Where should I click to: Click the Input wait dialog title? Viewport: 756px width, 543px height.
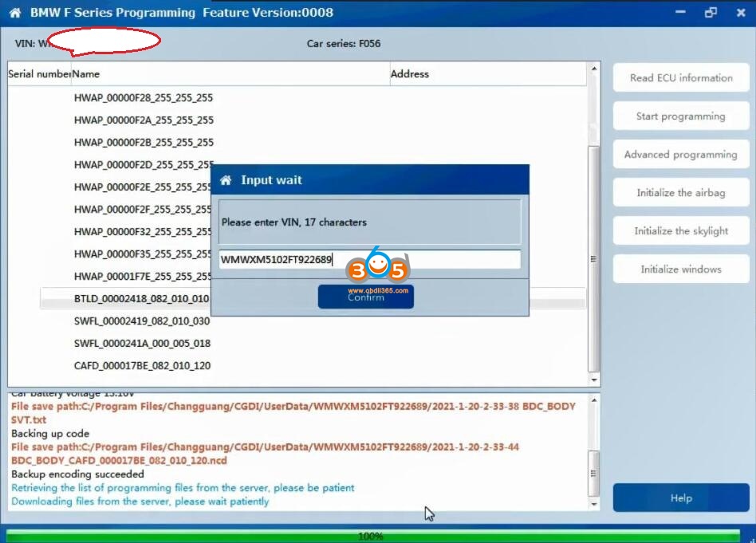tap(271, 180)
